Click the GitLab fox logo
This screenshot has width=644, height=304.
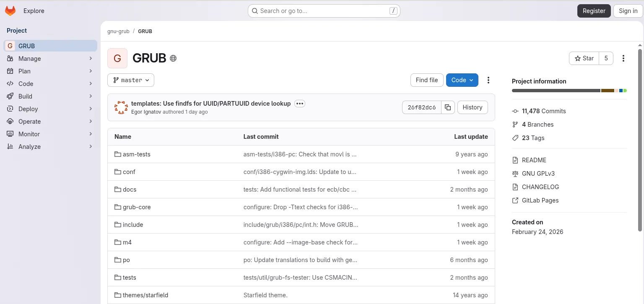[10, 11]
